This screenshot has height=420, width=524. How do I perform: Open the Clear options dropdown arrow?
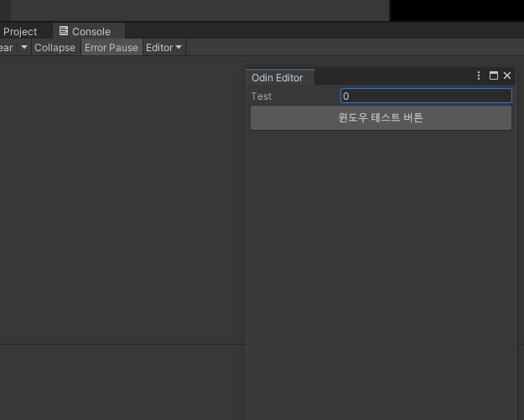pyautogui.click(x=24, y=48)
